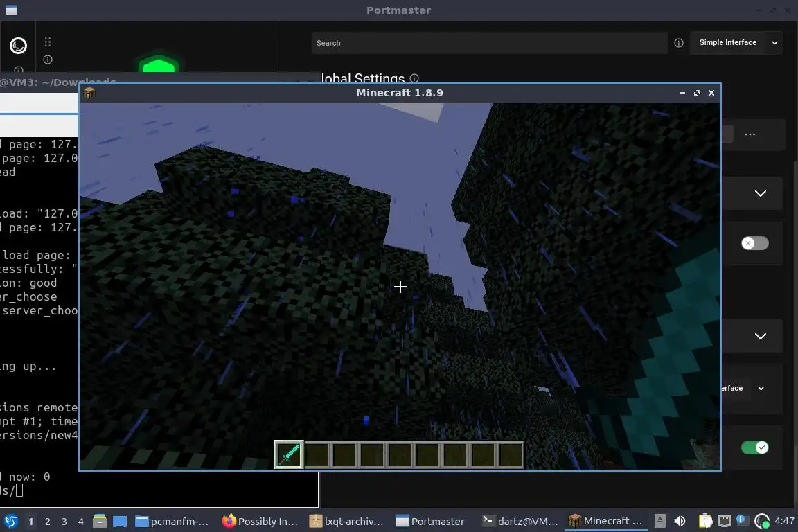798x532 pixels.
Task: Select the diamond sword hotbar slot
Action: tap(289, 454)
